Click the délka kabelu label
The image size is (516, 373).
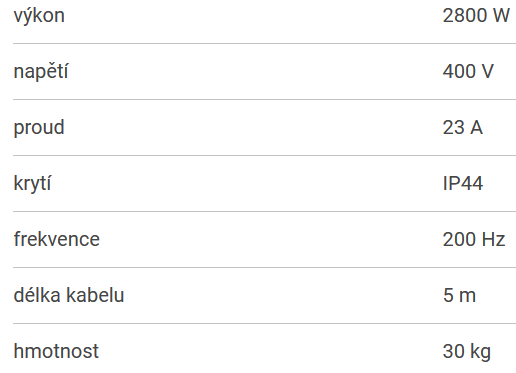[69, 295]
